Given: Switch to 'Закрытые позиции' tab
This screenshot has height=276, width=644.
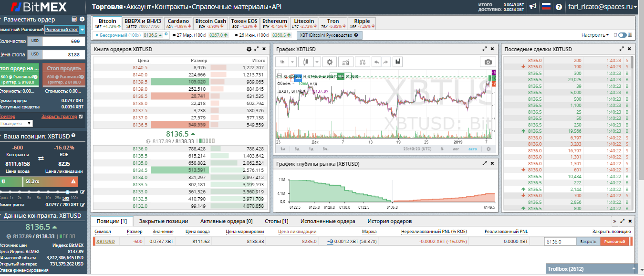Looking at the screenshot, I should pyautogui.click(x=164, y=221).
